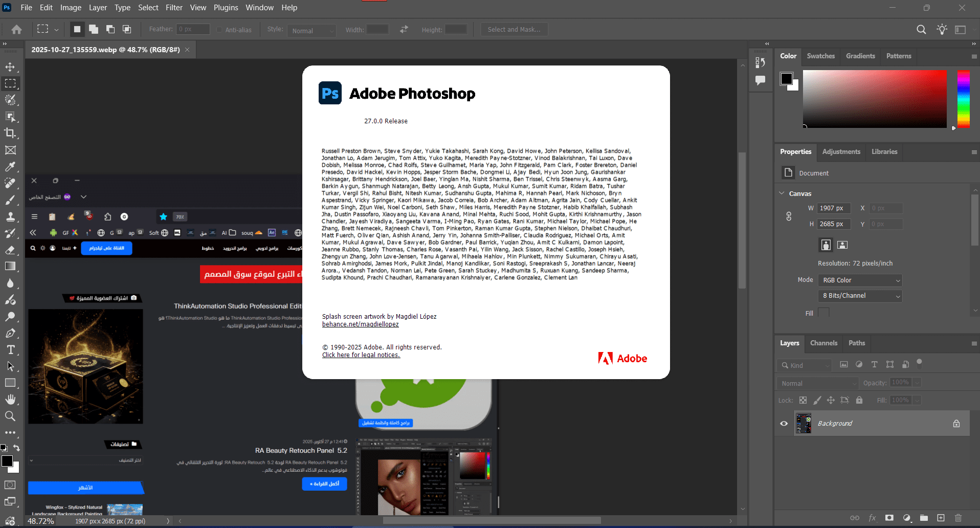Open the behance.net/magdiellopez link

tap(360, 324)
